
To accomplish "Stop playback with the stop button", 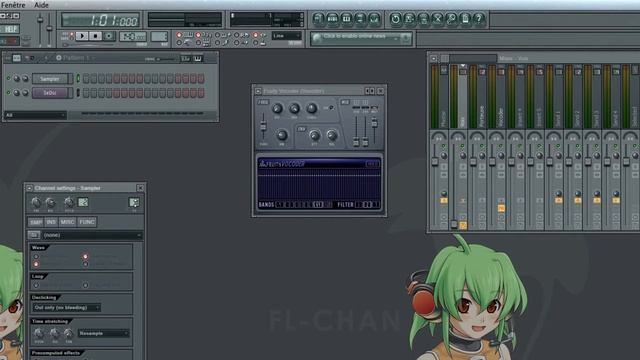I will click(x=96, y=36).
